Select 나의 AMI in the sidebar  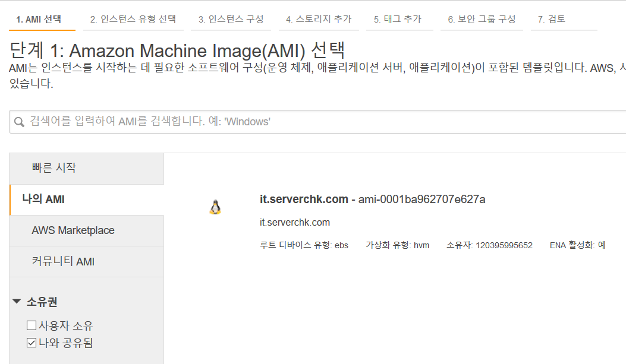tap(87, 200)
